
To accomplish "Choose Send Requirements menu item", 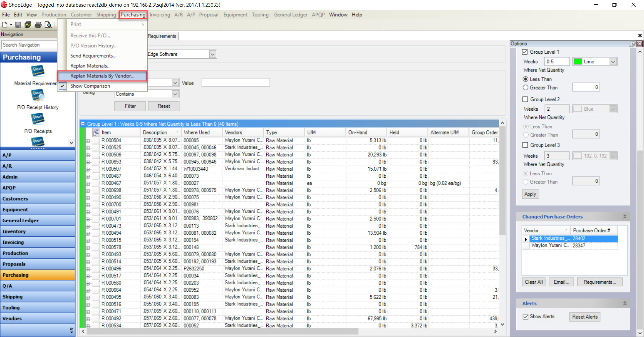I will point(93,56).
